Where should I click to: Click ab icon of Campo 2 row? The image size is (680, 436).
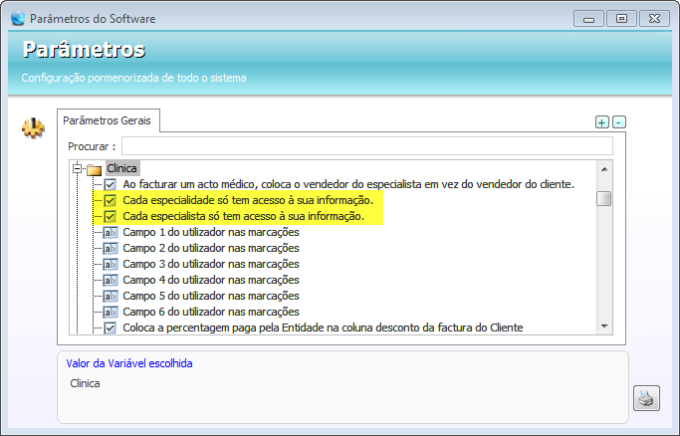click(110, 249)
